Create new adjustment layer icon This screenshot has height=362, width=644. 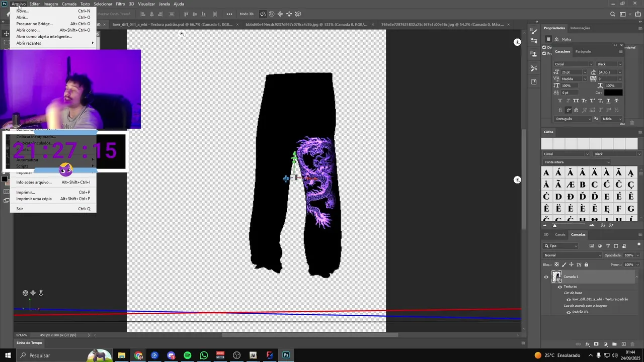605,344
